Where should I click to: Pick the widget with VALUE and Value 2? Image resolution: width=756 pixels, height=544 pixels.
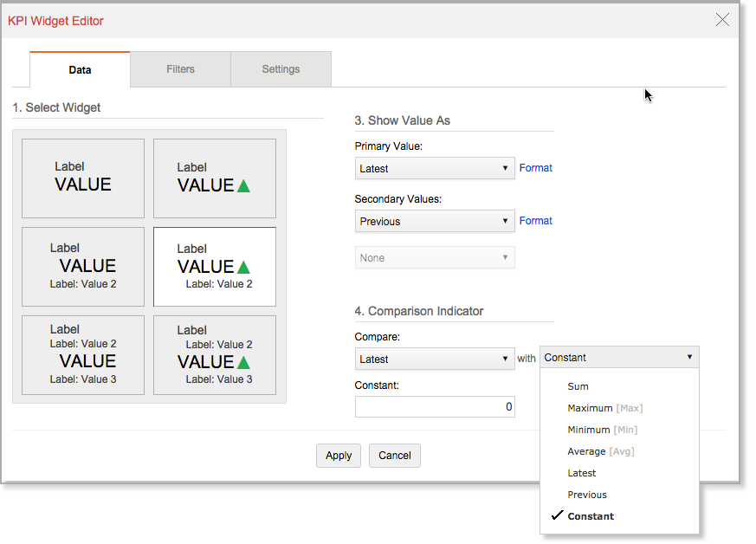coord(83,266)
